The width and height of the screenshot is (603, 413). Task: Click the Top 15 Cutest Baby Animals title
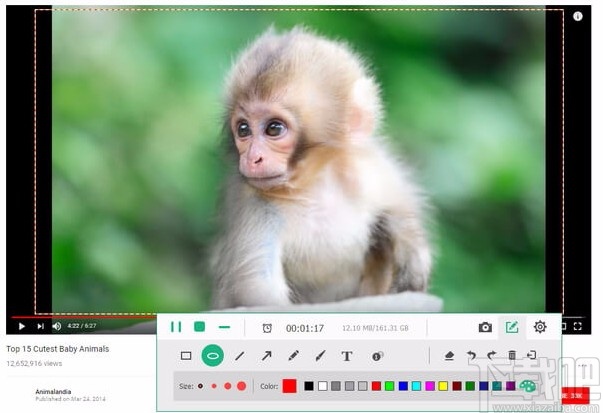coord(58,349)
